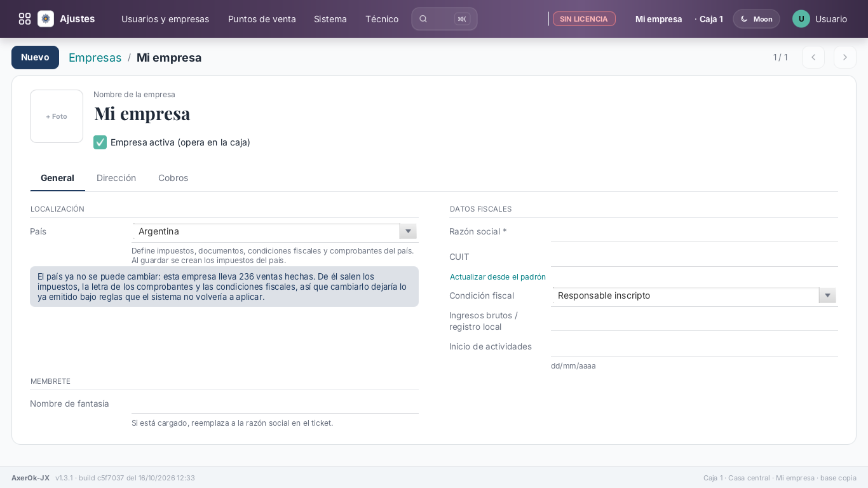
Task: Click the Inicio de actividades date field
Action: [695, 347]
